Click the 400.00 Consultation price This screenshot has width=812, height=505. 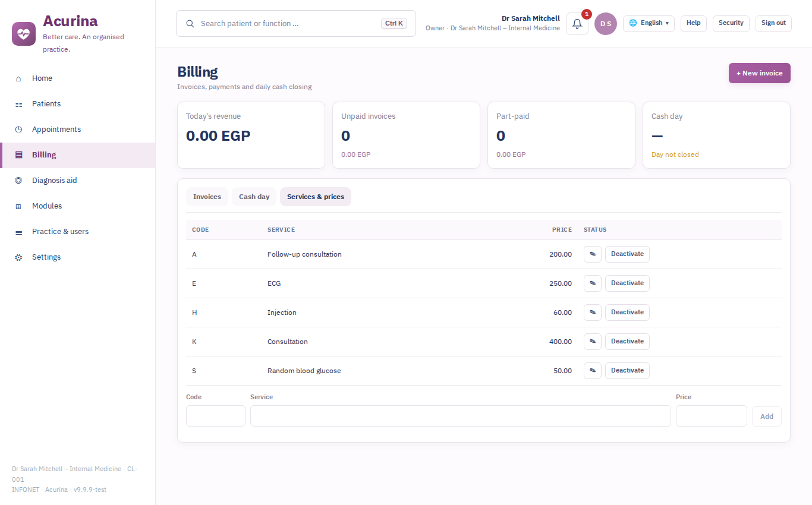click(561, 342)
